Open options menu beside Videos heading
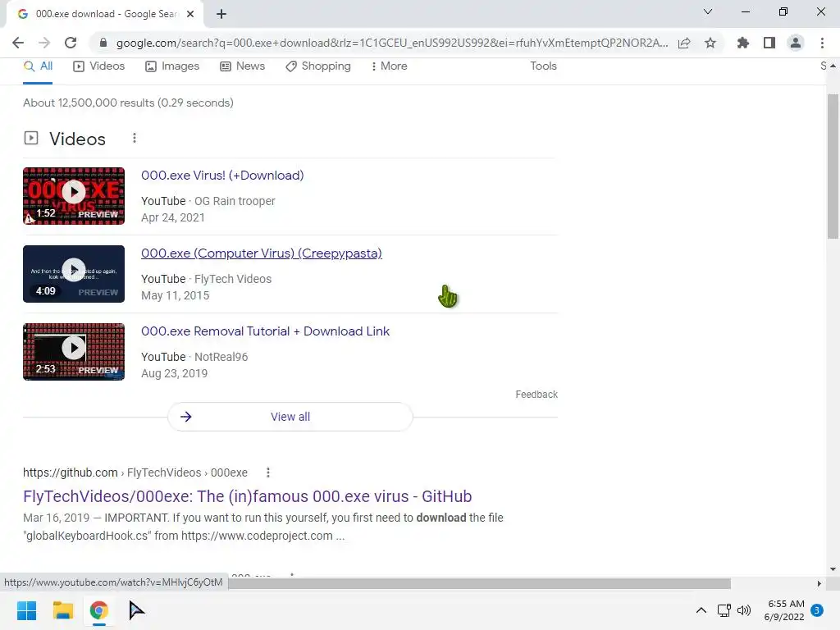 click(135, 138)
